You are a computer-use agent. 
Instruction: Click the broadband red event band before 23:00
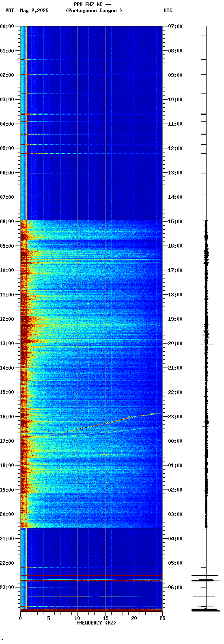pyautogui.click(x=91, y=580)
